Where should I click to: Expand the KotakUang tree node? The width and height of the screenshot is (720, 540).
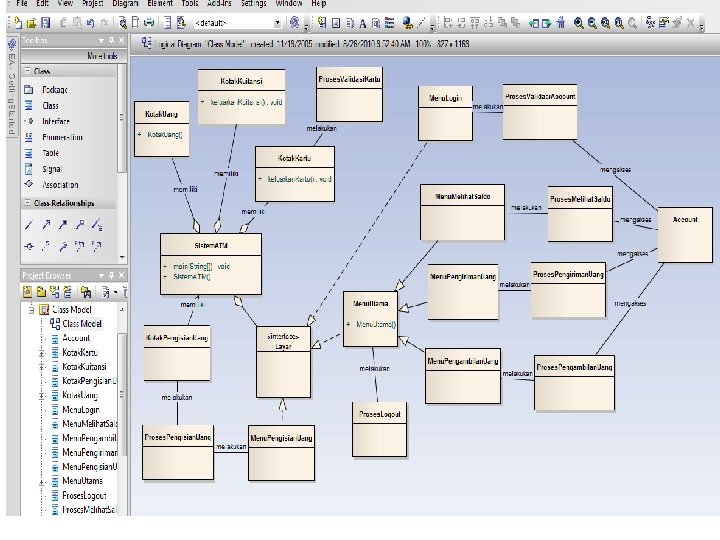click(42, 395)
